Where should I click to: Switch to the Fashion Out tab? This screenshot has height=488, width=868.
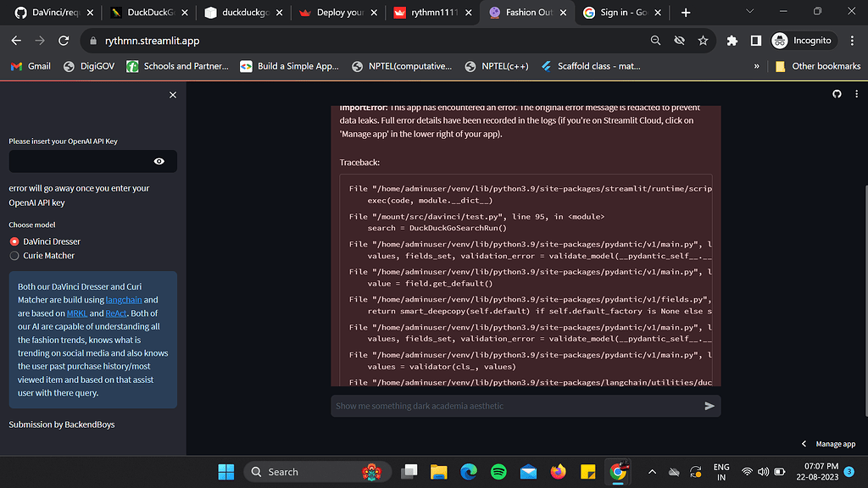point(526,13)
